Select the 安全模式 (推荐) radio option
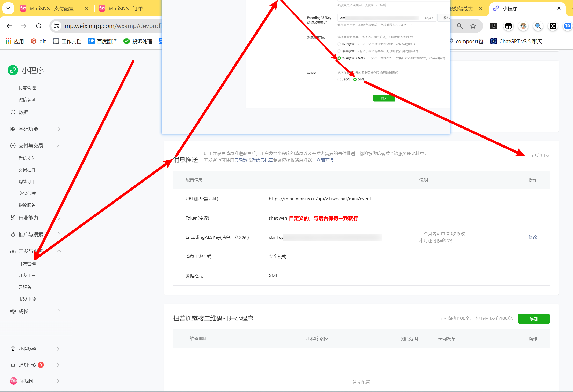 339,58
